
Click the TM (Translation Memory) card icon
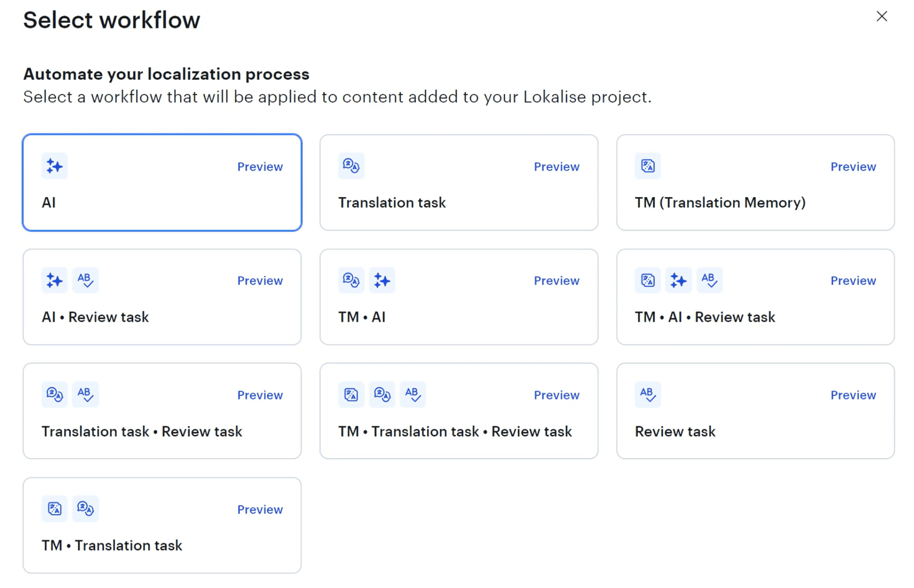(x=648, y=166)
